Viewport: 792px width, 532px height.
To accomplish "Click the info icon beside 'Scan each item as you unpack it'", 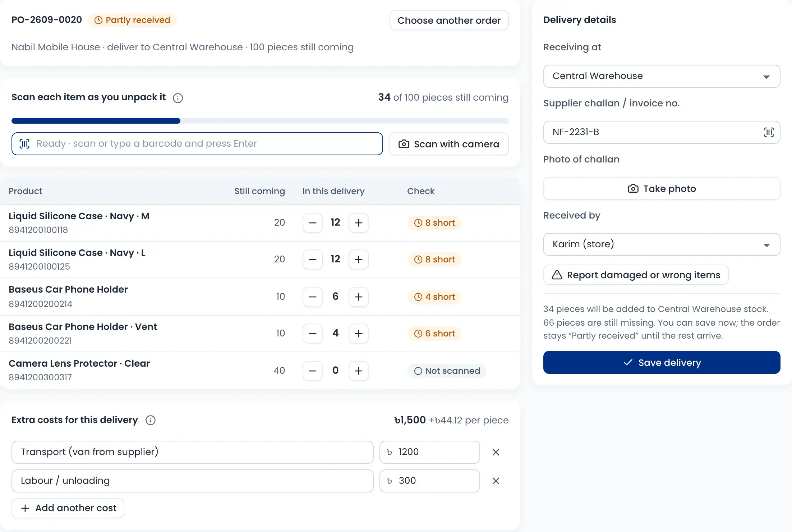I will (178, 98).
